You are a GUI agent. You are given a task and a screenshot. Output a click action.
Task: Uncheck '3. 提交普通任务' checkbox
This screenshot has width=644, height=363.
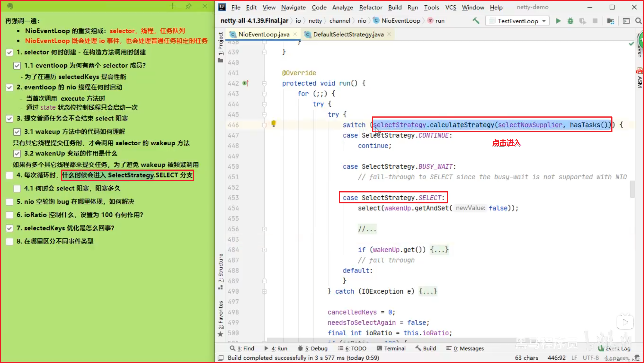click(x=9, y=119)
